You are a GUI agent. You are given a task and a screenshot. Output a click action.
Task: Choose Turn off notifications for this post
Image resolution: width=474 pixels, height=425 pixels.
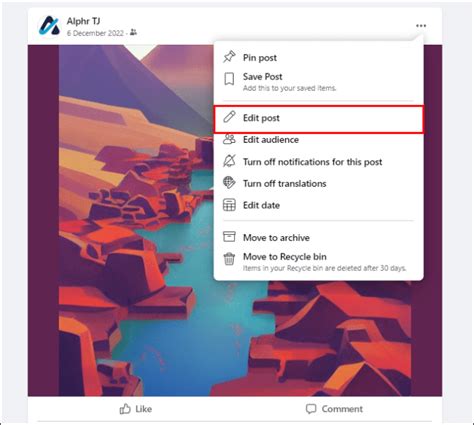coord(318,162)
